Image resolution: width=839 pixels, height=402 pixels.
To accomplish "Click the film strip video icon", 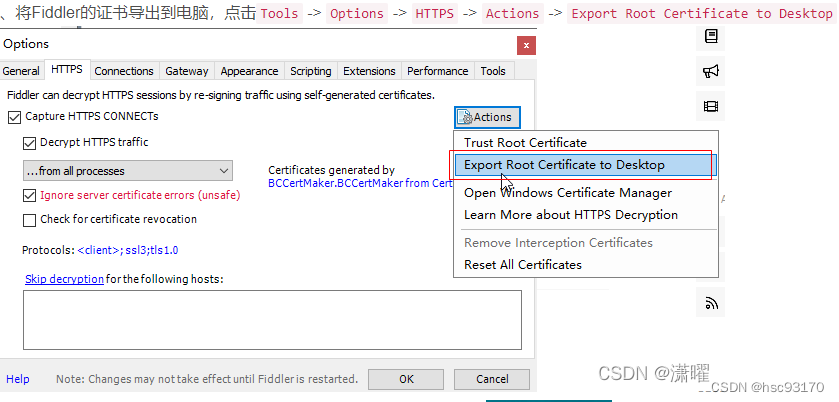I will (x=711, y=106).
